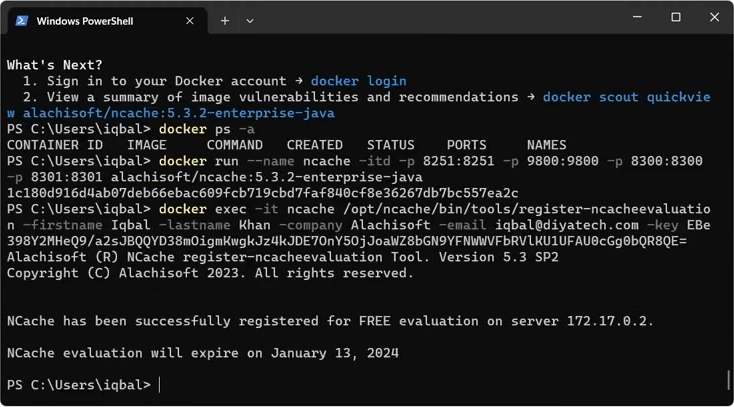This screenshot has height=407, width=734.
Task: Close the terminal window
Action: click(714, 17)
